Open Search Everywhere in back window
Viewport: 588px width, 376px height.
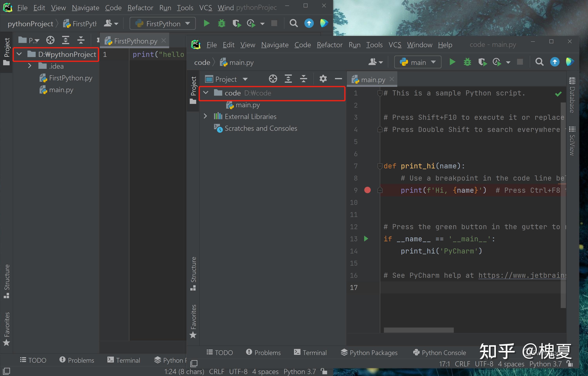point(294,24)
